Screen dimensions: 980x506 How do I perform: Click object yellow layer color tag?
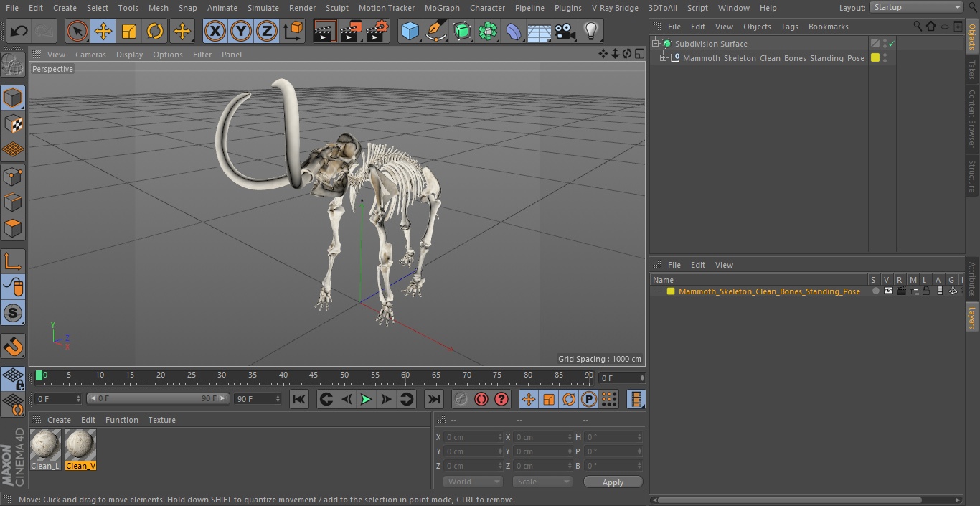[x=875, y=58]
